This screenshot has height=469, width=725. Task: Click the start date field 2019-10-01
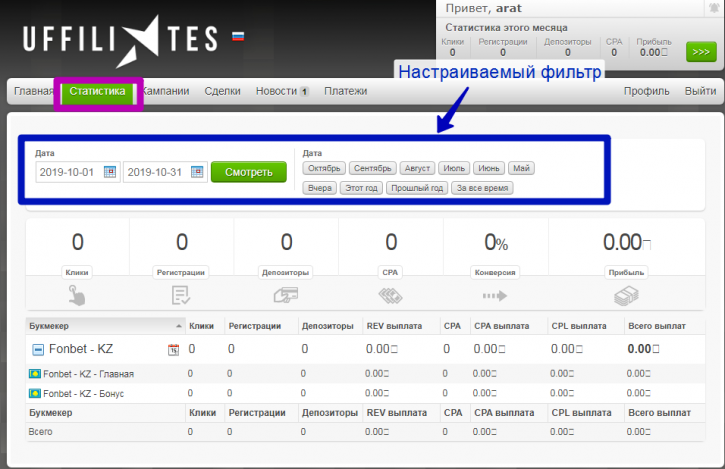(78, 172)
